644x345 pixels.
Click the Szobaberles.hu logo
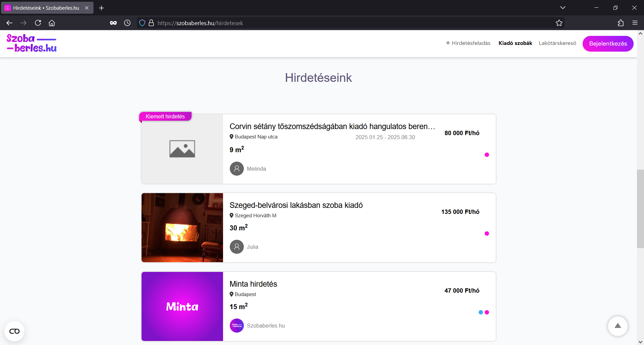tap(32, 43)
